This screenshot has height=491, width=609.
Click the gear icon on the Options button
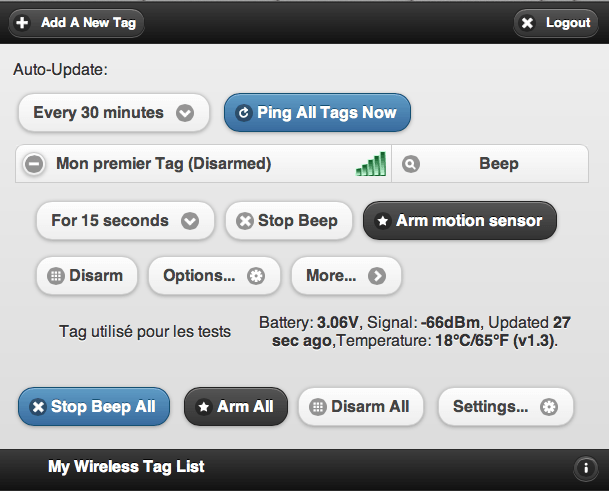pyautogui.click(x=256, y=276)
